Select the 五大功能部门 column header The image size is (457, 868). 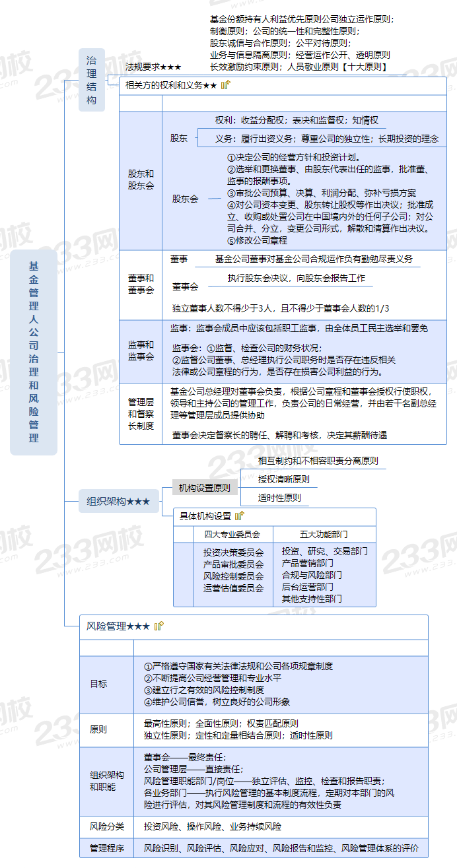coord(324,534)
